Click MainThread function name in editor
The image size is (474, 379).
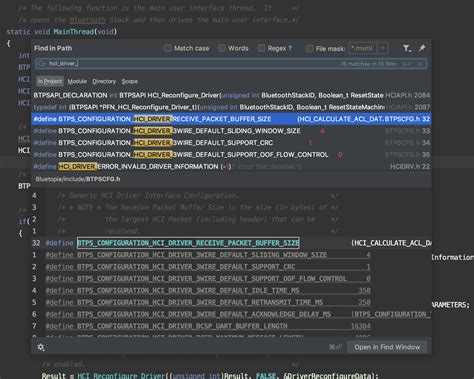point(74,32)
